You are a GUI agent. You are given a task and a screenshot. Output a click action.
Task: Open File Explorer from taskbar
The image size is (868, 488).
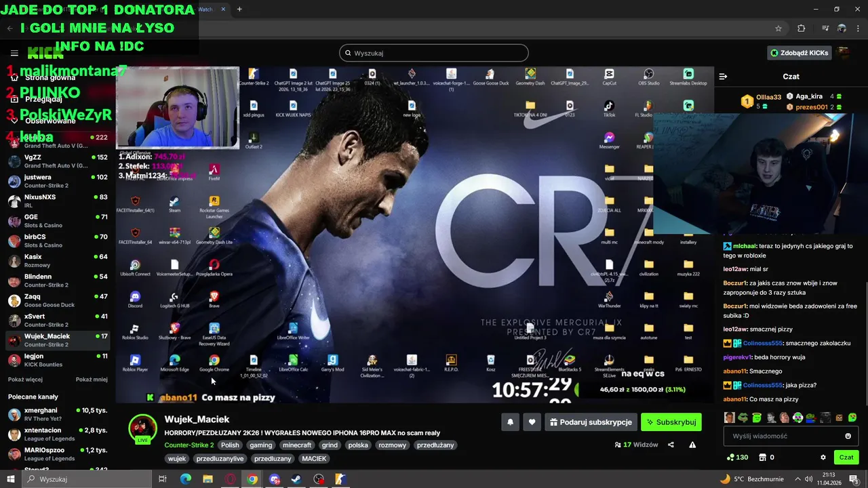pyautogui.click(x=208, y=479)
